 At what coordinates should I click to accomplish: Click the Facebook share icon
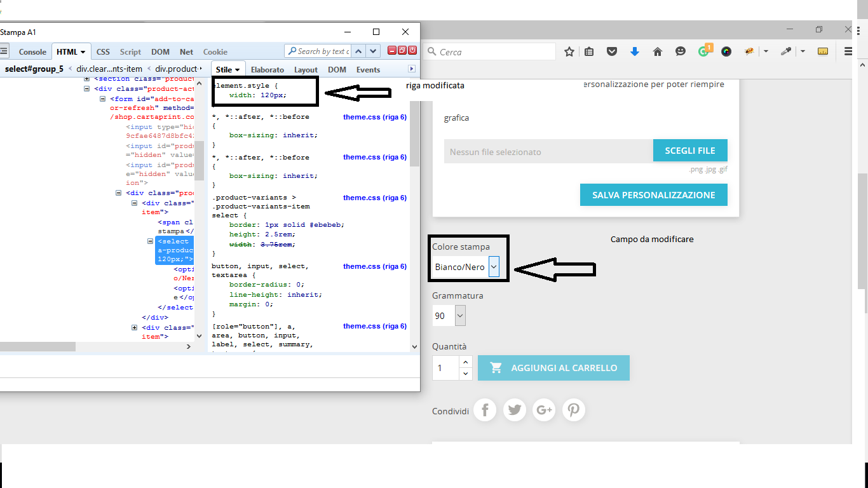485,410
